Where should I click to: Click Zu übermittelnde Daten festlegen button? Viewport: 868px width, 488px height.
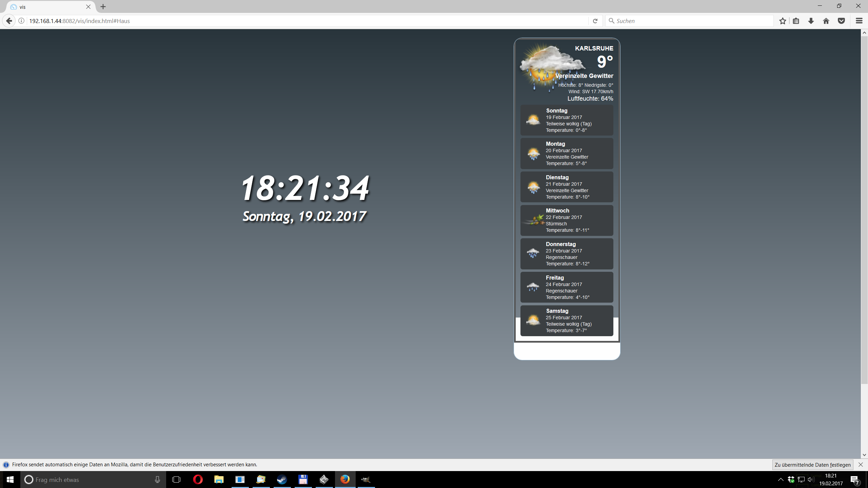812,465
